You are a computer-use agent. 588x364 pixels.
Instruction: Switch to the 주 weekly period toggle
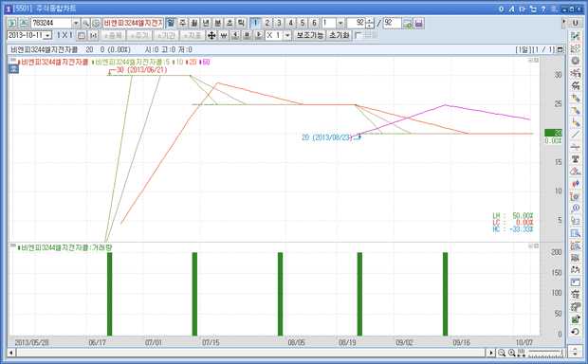click(x=183, y=24)
